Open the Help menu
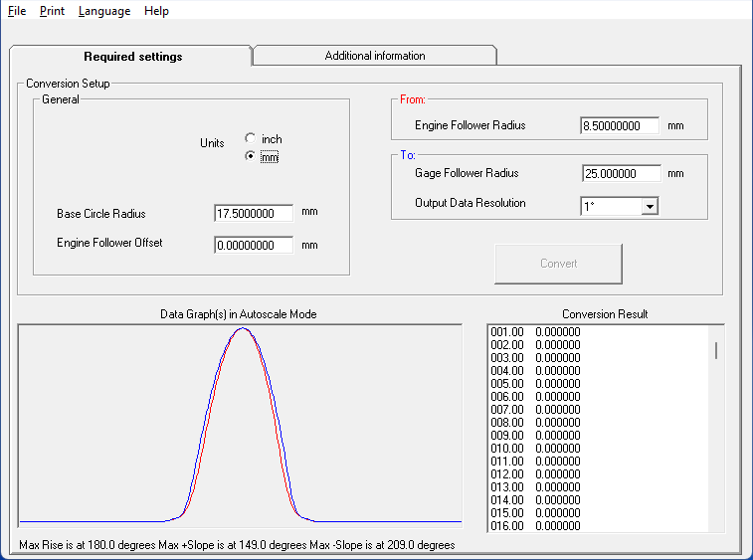The image size is (753, 560). tap(156, 11)
